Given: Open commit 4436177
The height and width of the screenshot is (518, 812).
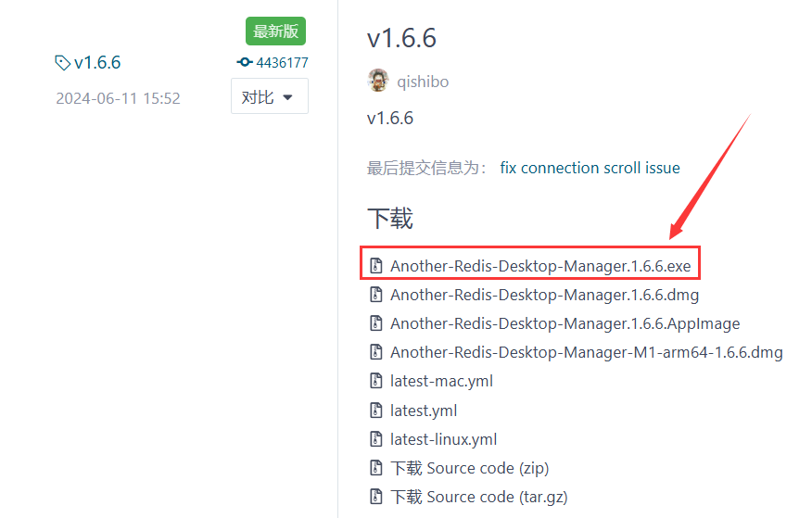Looking at the screenshot, I should [282, 63].
